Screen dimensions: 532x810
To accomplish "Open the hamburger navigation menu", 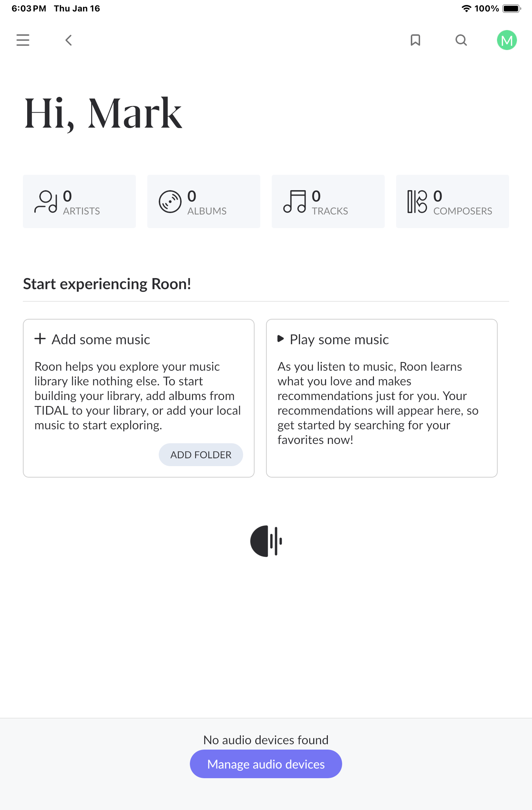I will [x=23, y=40].
